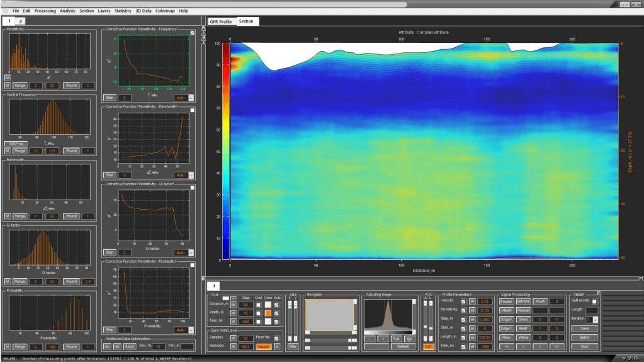The width and height of the screenshot is (644, 362).
Task: Click the minus button under Adjusting Image
Action: pos(371,338)
